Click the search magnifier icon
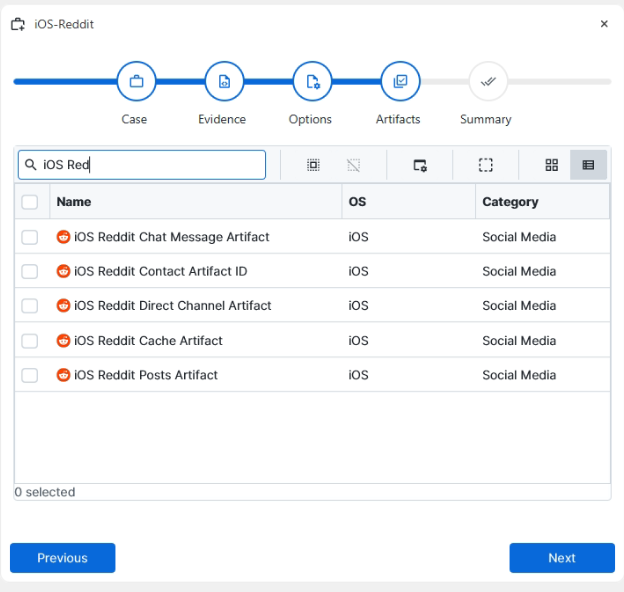624x592 pixels. point(31,164)
